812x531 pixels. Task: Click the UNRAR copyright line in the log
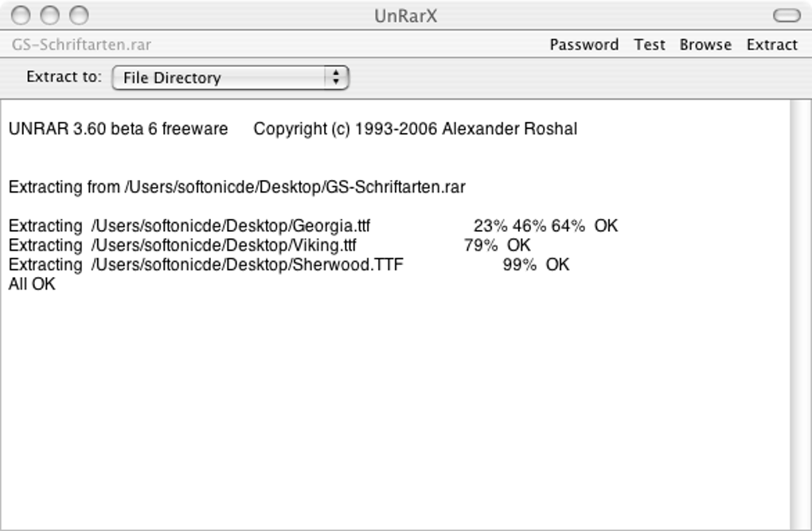(x=292, y=129)
